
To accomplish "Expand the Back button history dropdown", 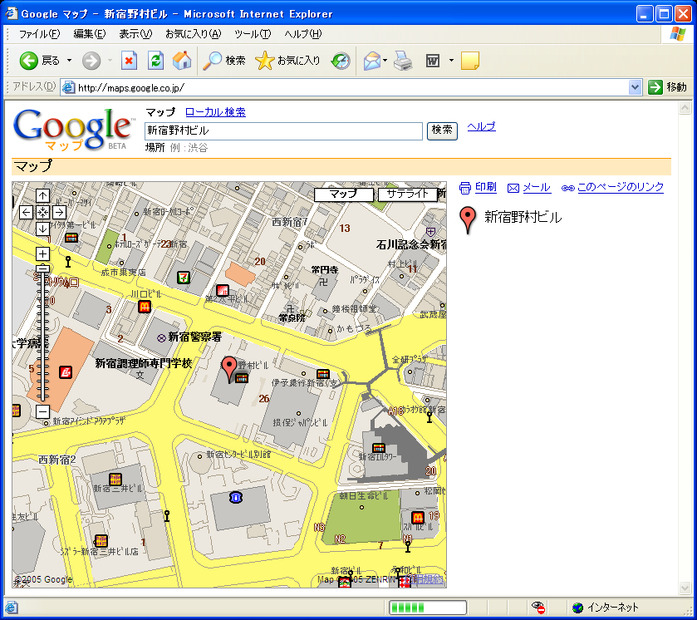I will click(x=69, y=60).
